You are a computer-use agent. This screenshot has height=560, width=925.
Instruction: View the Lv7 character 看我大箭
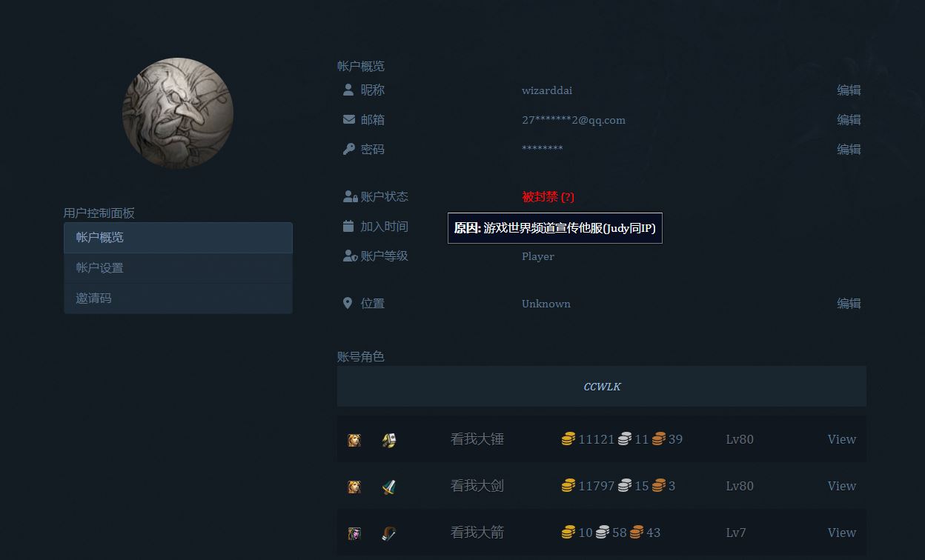841,533
